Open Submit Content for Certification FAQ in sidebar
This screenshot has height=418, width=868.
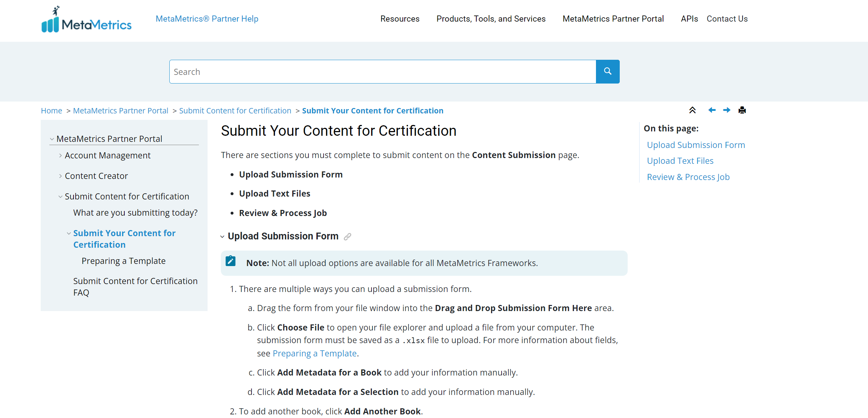[135, 287]
